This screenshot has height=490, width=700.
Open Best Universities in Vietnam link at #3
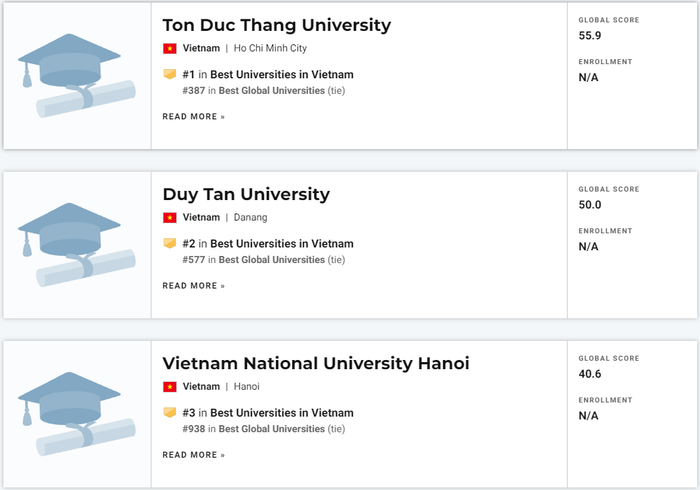[281, 412]
